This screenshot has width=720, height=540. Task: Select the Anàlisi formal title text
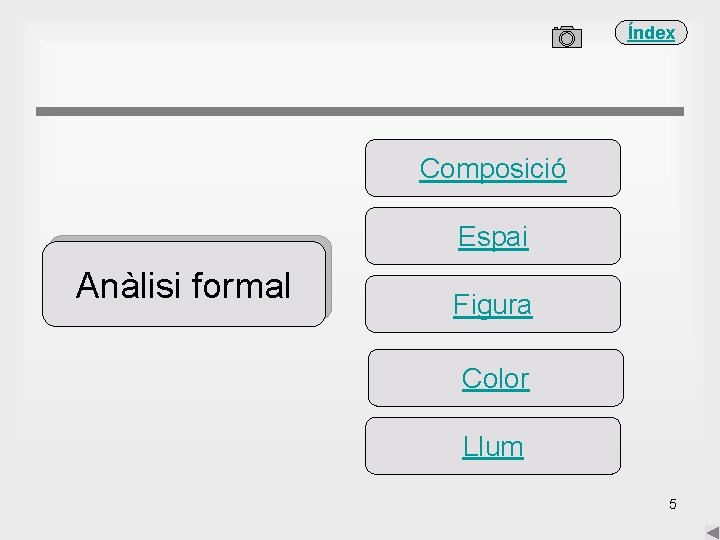point(183,286)
